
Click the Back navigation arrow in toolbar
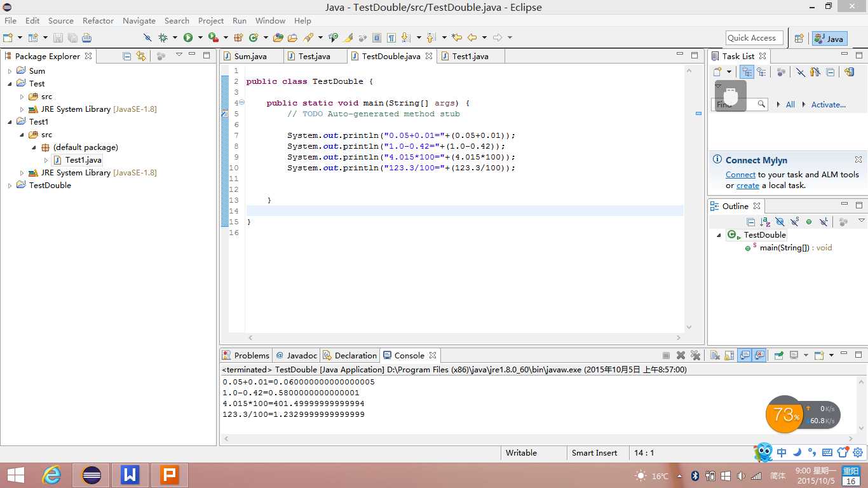(x=472, y=38)
